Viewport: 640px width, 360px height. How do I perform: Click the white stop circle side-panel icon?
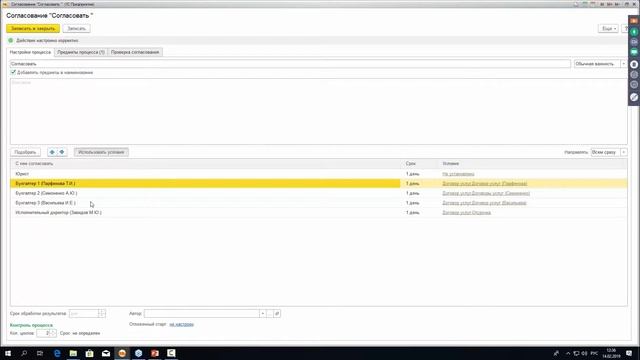coord(634,64)
